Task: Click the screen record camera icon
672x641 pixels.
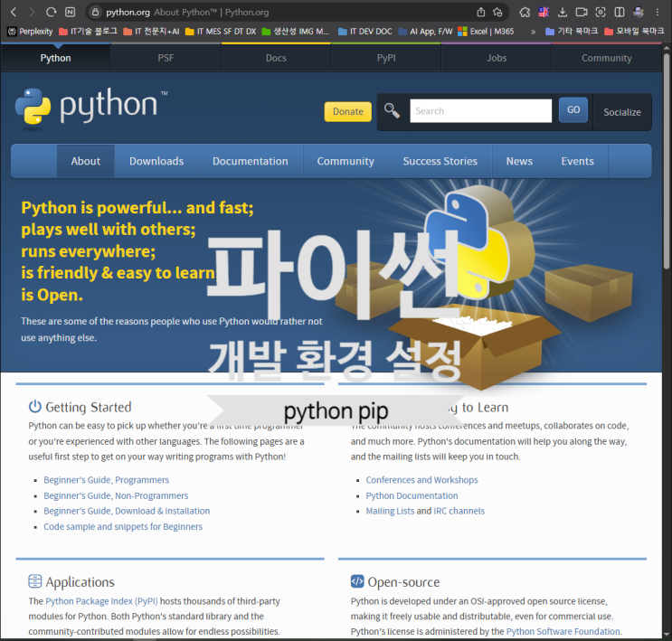Action: (582, 12)
